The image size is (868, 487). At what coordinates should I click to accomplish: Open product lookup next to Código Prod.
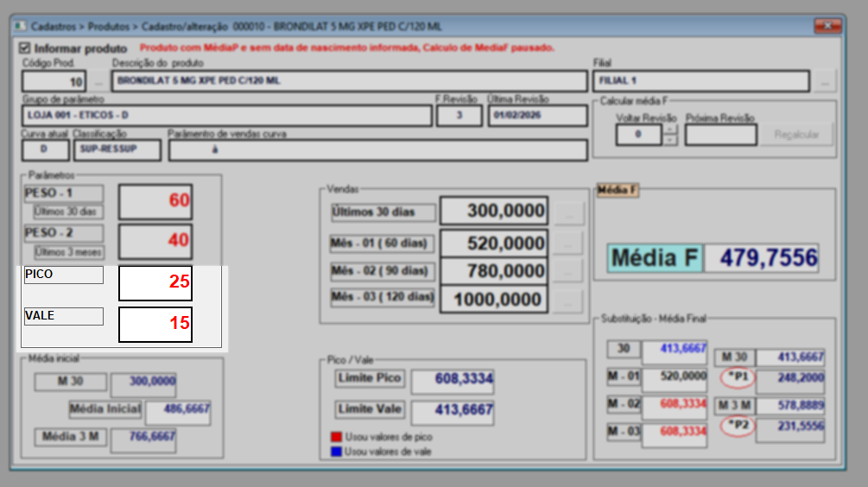pyautogui.click(x=98, y=82)
